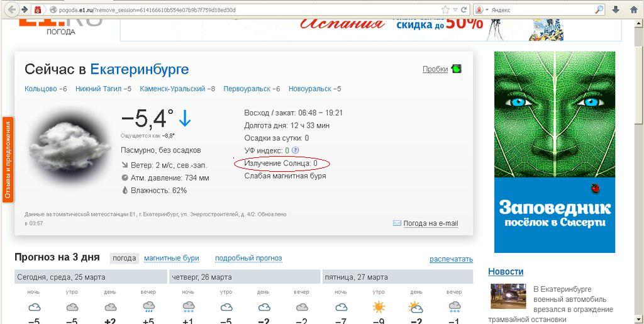Open the Downloads arrow icon in the toolbar

tap(616, 9)
